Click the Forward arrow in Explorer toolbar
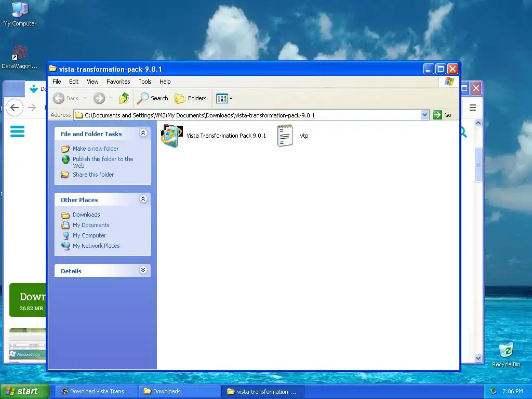The width and height of the screenshot is (532, 399). pyautogui.click(x=99, y=98)
